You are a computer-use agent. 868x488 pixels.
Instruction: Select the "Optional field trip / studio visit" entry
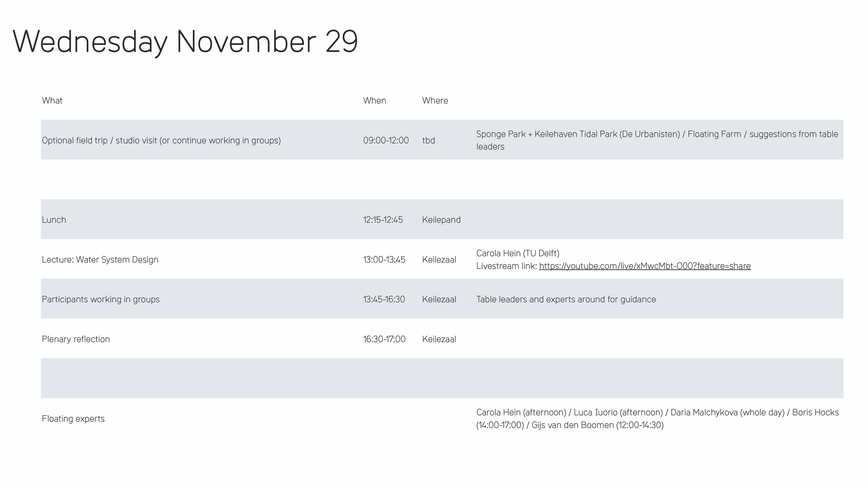(161, 141)
